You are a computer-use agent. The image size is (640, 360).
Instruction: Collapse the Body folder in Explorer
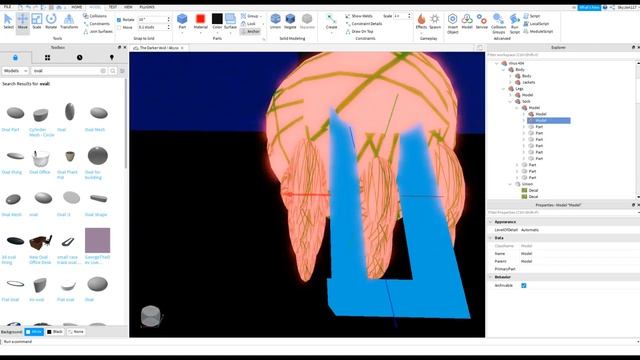click(503, 70)
